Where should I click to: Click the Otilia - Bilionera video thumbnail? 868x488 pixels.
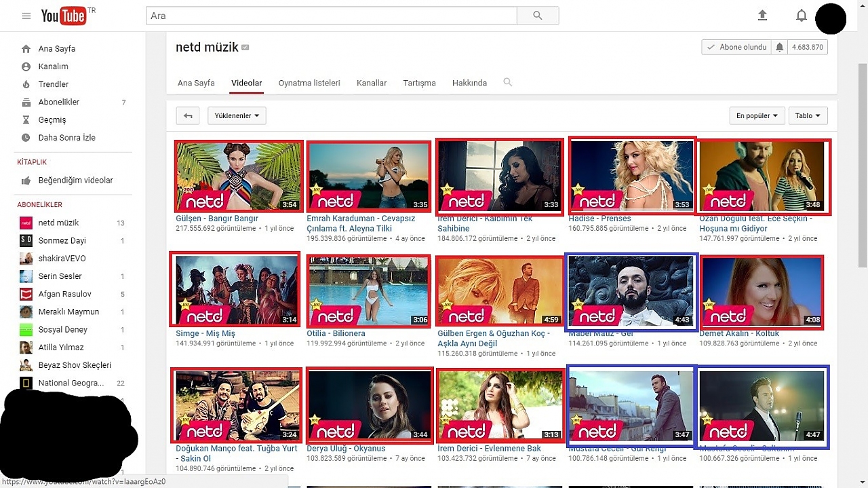pyautogui.click(x=368, y=293)
